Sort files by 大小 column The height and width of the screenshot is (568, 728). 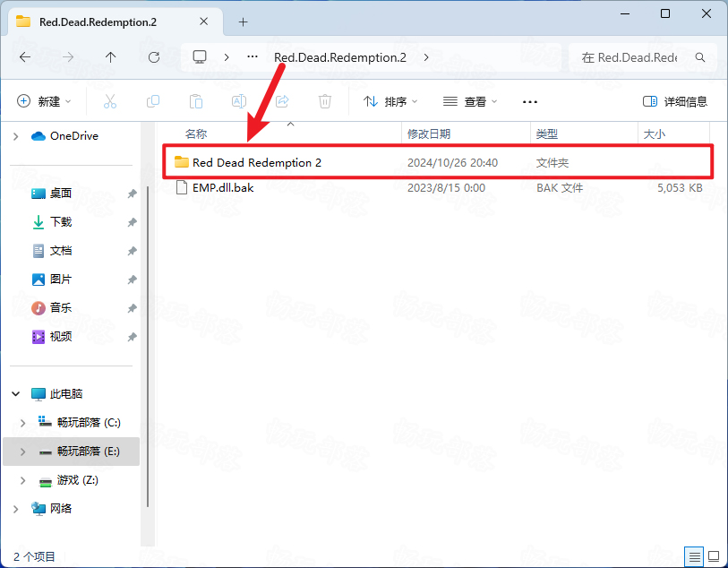(655, 133)
